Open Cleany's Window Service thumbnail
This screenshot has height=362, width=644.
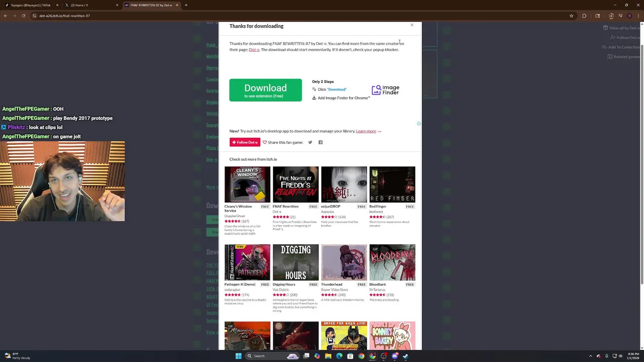(x=247, y=185)
